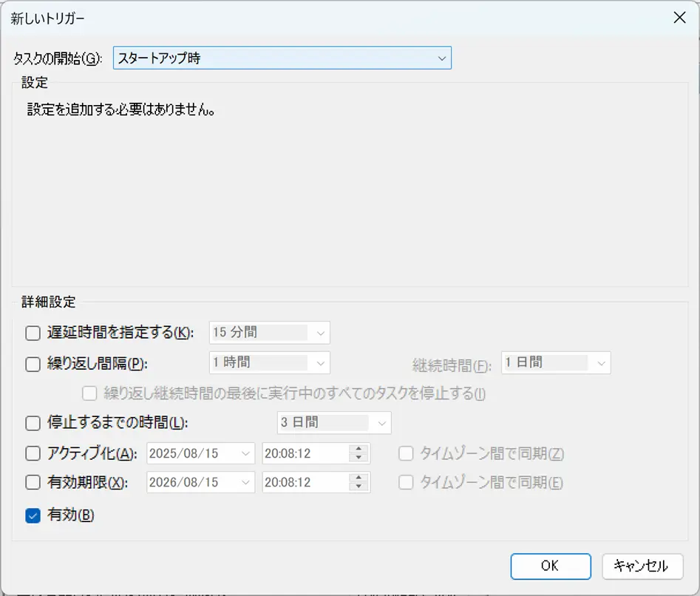Toggle タイムゾーン間で同期(E) checkbox
The height and width of the screenshot is (596, 700).
(x=406, y=482)
